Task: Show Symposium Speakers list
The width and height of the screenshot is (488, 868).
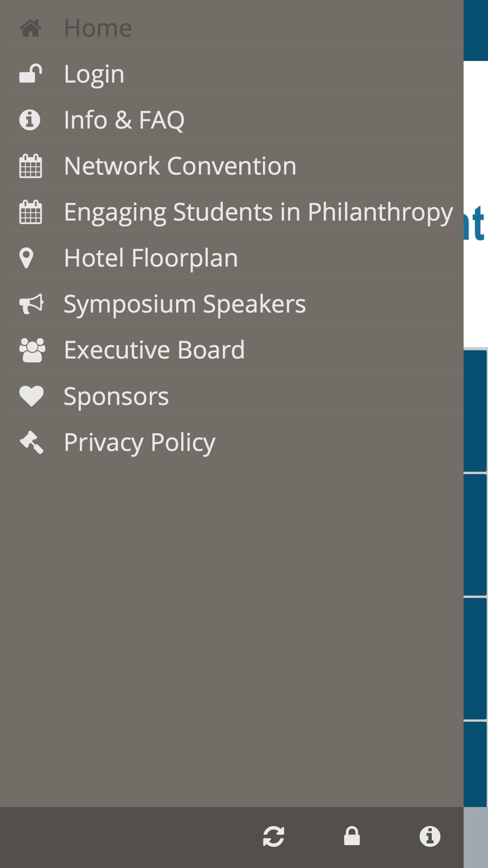Action: point(184,304)
